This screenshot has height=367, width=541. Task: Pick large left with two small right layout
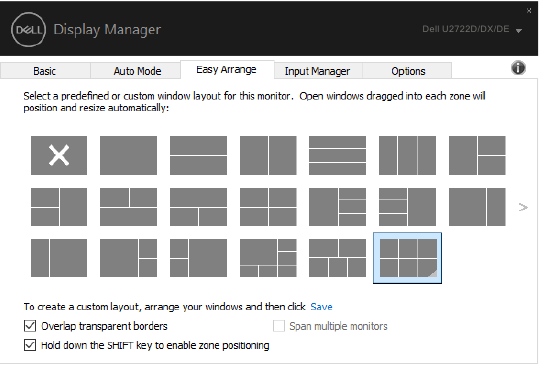pos(128,258)
